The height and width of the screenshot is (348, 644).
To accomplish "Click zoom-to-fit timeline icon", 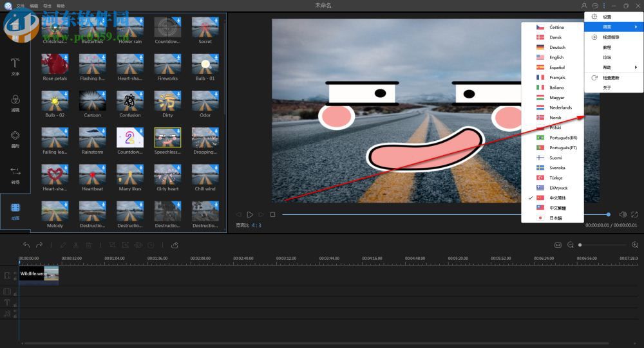I will point(558,245).
